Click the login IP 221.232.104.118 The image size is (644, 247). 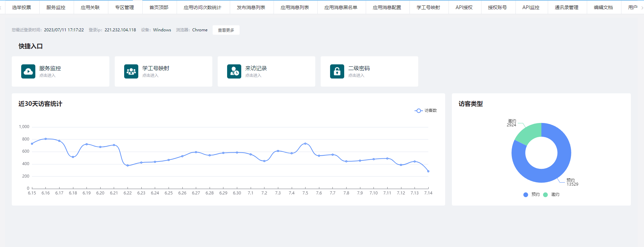click(x=120, y=30)
